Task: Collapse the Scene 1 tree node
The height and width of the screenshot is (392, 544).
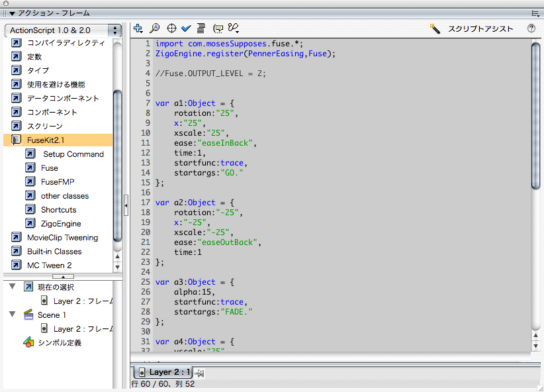Action: point(13,315)
